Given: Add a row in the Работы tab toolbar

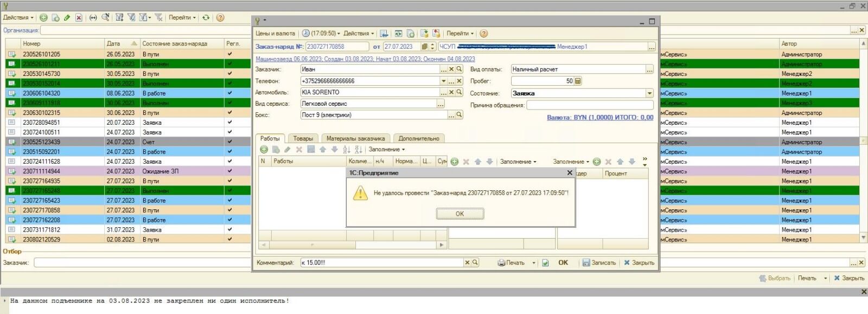Looking at the screenshot, I should tap(264, 149).
